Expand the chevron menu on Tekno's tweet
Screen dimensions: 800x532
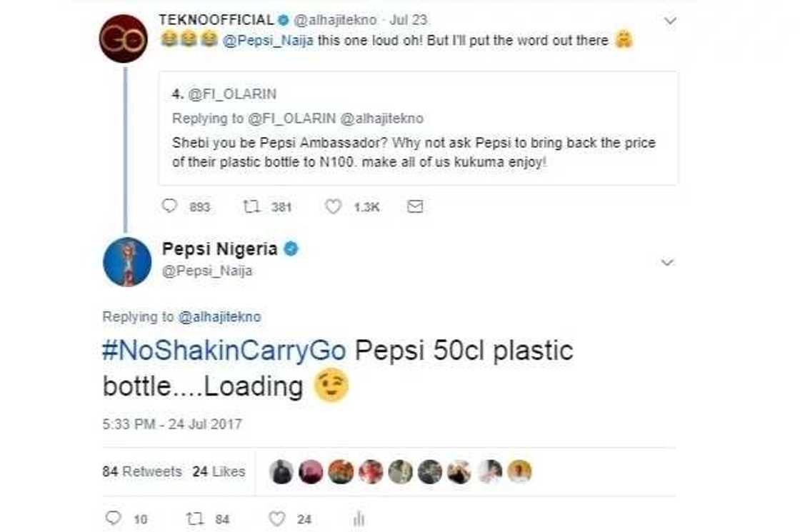click(x=670, y=20)
